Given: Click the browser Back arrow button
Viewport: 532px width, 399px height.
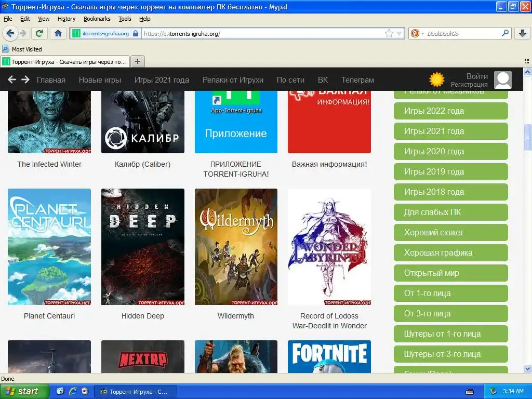Looking at the screenshot, I should (x=10, y=33).
